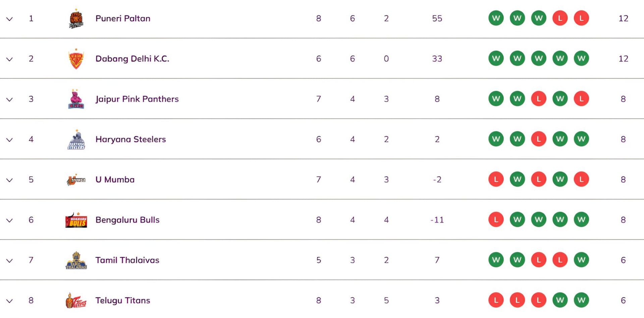Click the Bengaluru Bulls team logo
The width and height of the screenshot is (644, 318).
point(76,220)
